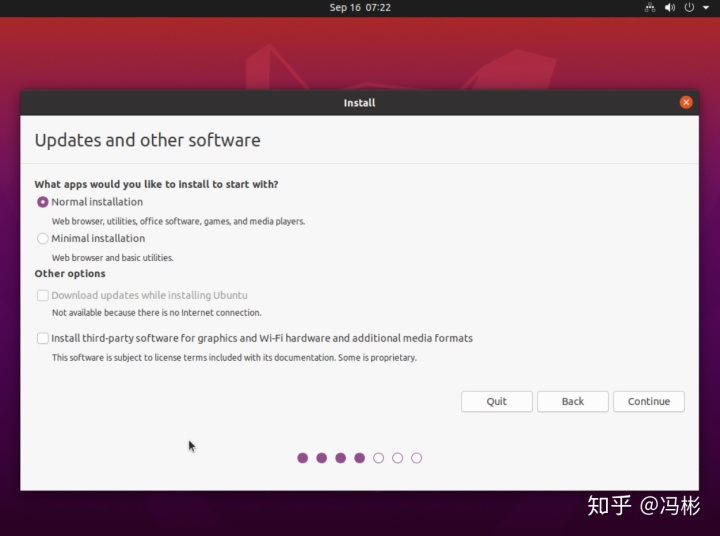This screenshot has height=536, width=720.
Task: Choose the Minimal installation option
Action: (43, 238)
